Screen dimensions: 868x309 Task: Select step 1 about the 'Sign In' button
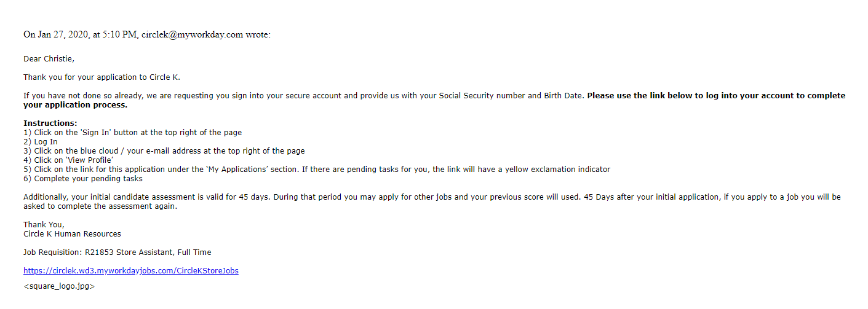(x=133, y=133)
